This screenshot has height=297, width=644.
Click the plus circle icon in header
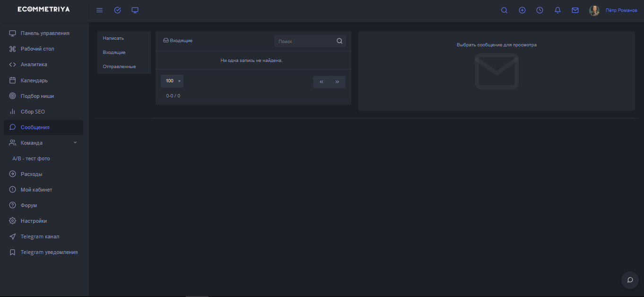coord(522,10)
